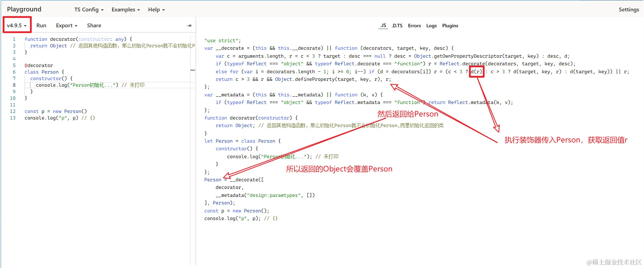Run the code with the Run button
The height and width of the screenshot is (268, 644).
coord(41,26)
